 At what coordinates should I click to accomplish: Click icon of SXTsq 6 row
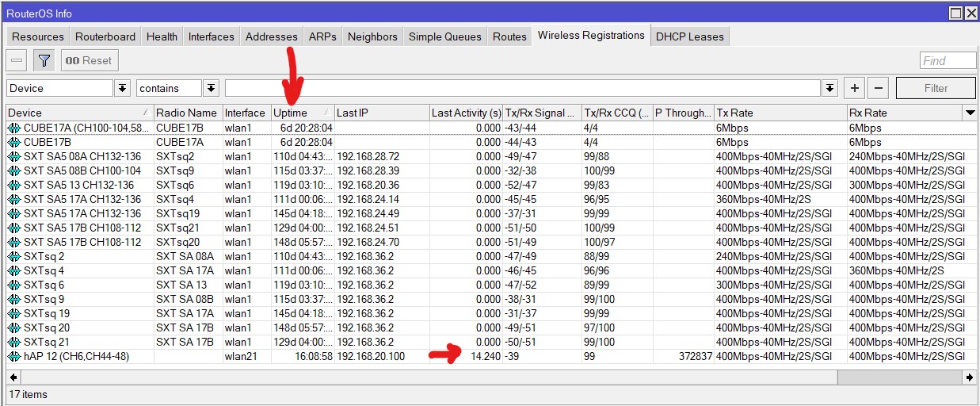tap(14, 285)
